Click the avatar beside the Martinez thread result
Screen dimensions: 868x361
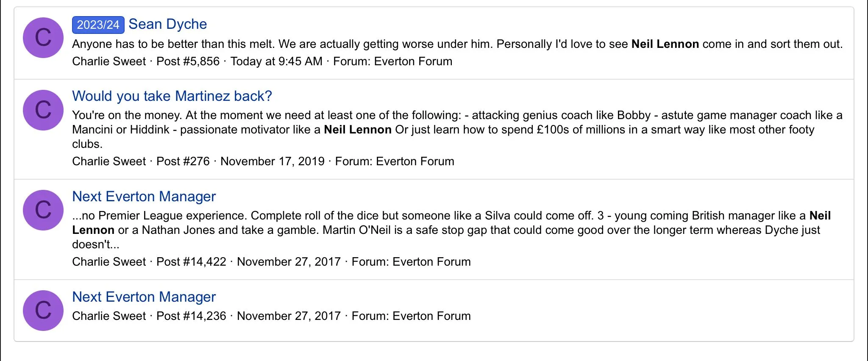pos(43,110)
